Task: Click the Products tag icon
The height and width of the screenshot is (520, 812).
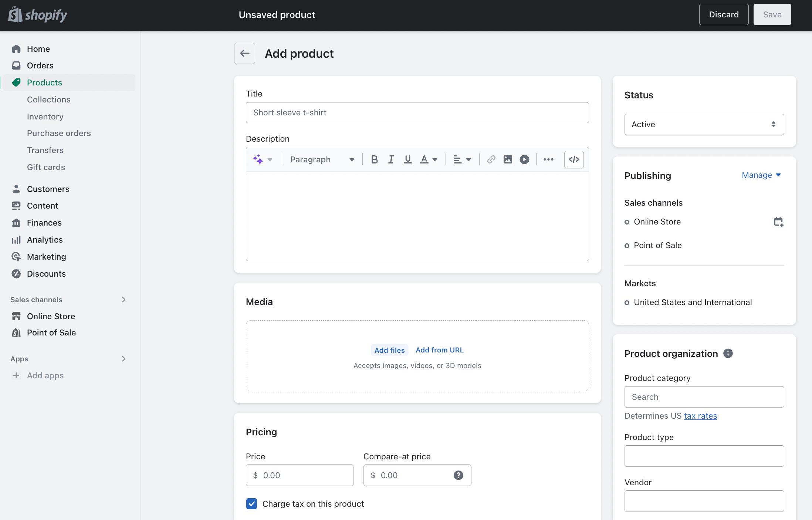Action: click(16, 82)
